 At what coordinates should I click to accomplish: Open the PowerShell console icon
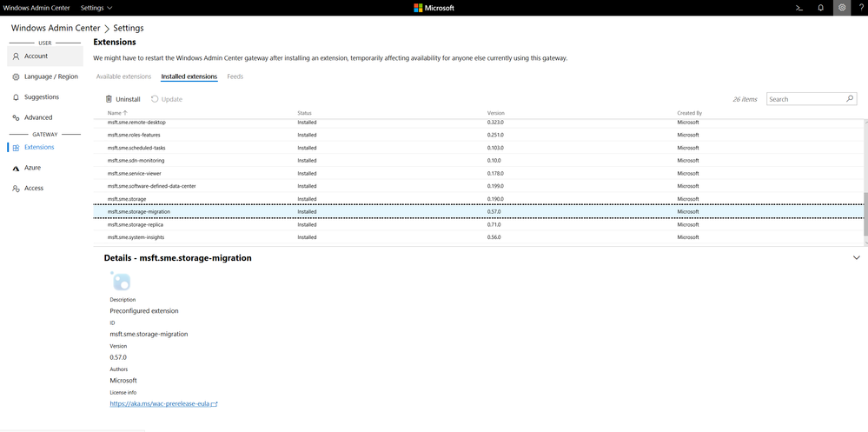[x=799, y=8]
